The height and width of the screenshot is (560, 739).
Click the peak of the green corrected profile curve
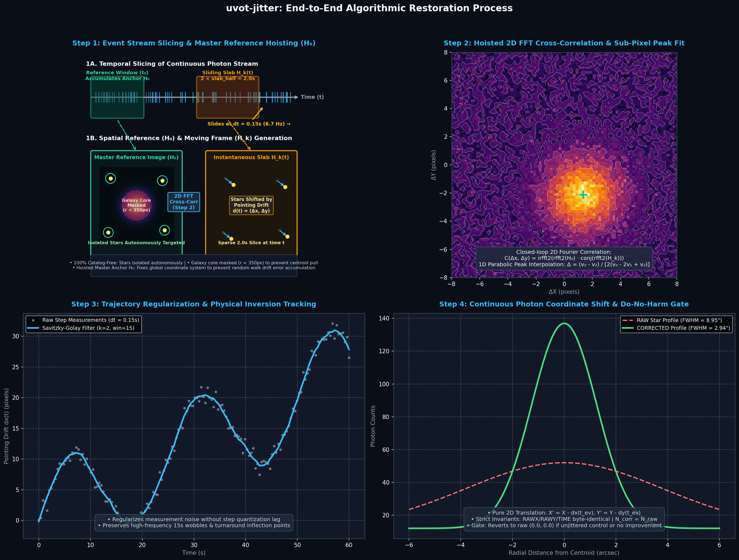[564, 324]
